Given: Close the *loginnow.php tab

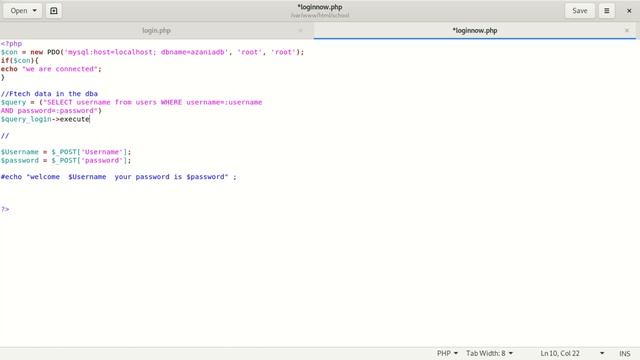Looking at the screenshot, I should [x=627, y=31].
